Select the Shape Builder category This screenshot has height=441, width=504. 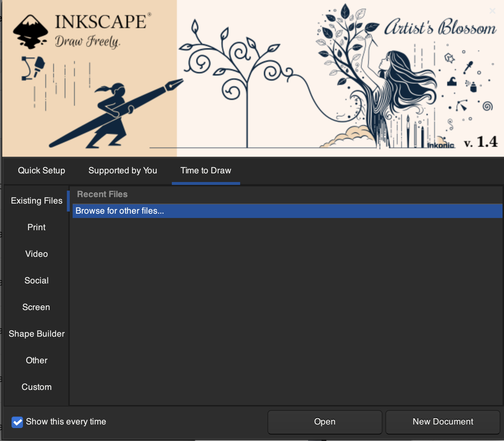(x=37, y=334)
